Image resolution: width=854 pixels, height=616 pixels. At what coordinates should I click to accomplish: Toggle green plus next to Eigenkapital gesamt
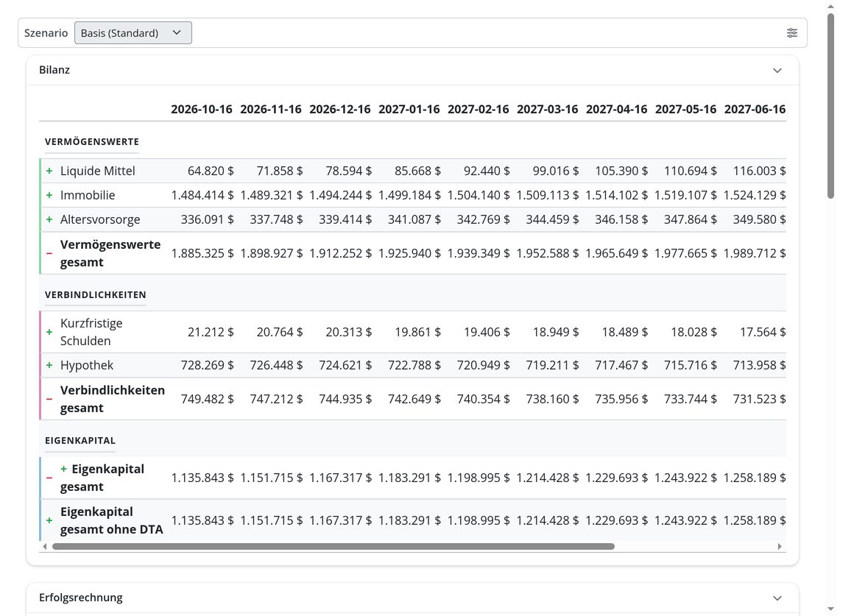tap(64, 469)
